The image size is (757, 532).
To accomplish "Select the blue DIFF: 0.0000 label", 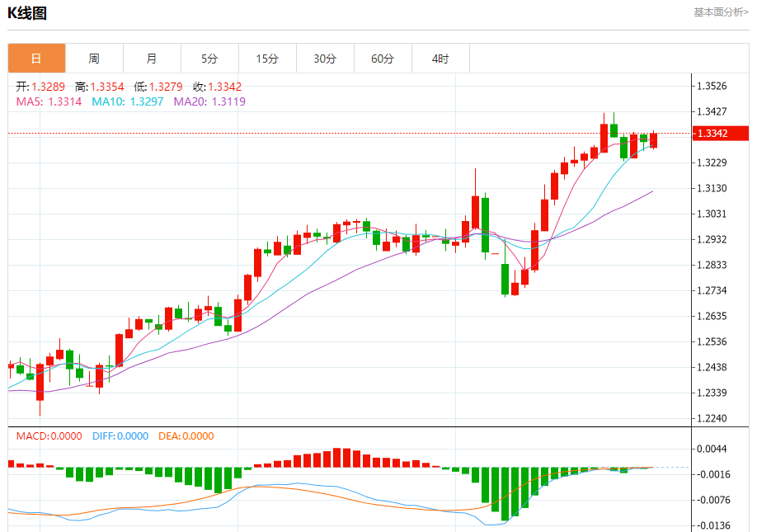I will click(120, 436).
